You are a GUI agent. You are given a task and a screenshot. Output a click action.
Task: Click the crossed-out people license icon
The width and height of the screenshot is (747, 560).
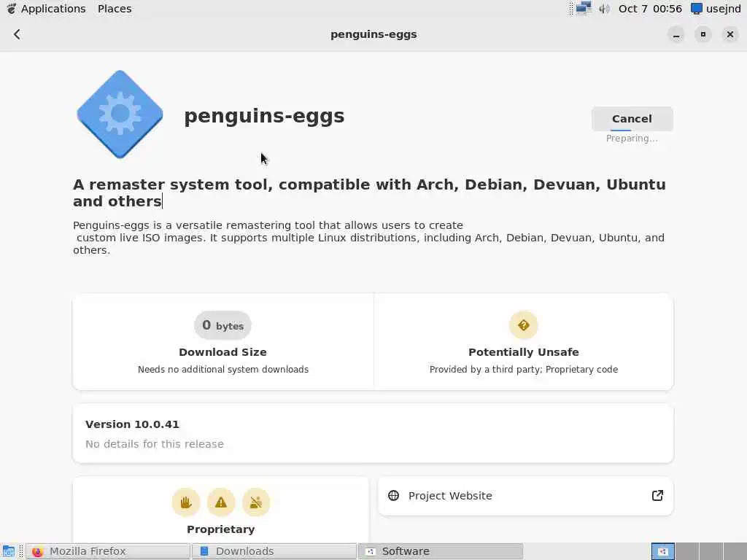coord(256,502)
